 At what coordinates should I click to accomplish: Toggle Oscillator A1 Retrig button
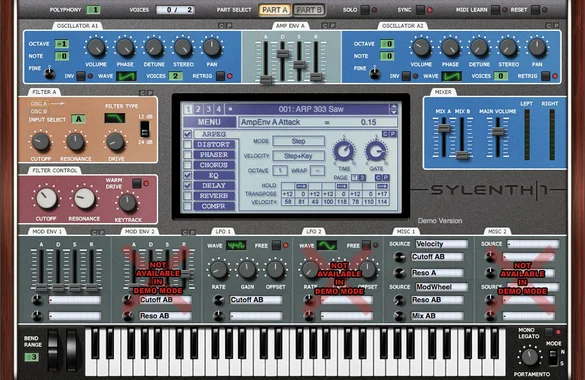pyautogui.click(x=220, y=76)
